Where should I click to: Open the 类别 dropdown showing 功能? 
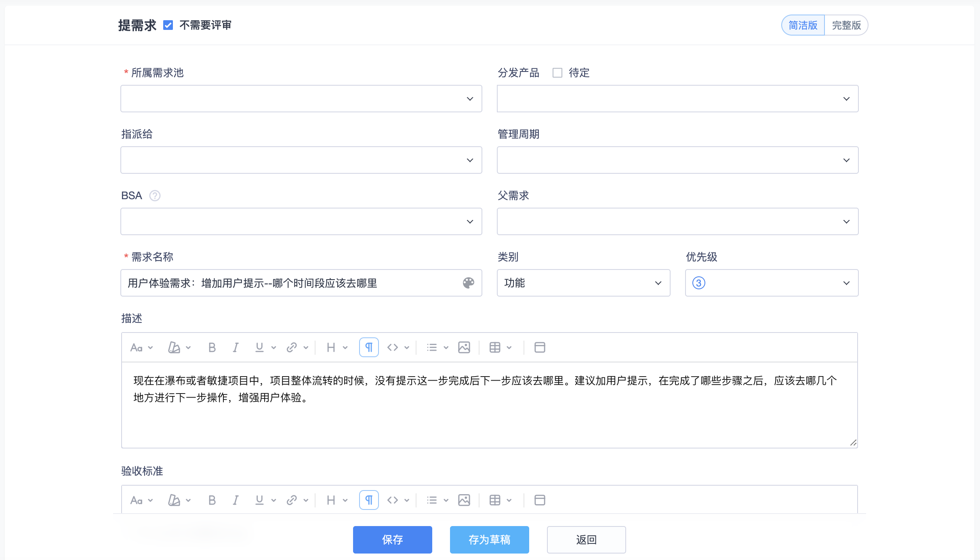click(583, 283)
